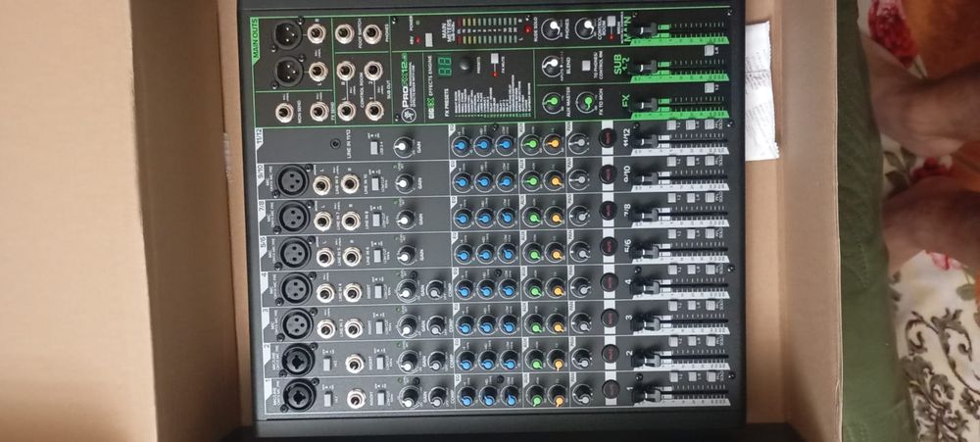The width and height of the screenshot is (980, 442).
Task: Select the MAIN fader
Action: pos(644,29)
